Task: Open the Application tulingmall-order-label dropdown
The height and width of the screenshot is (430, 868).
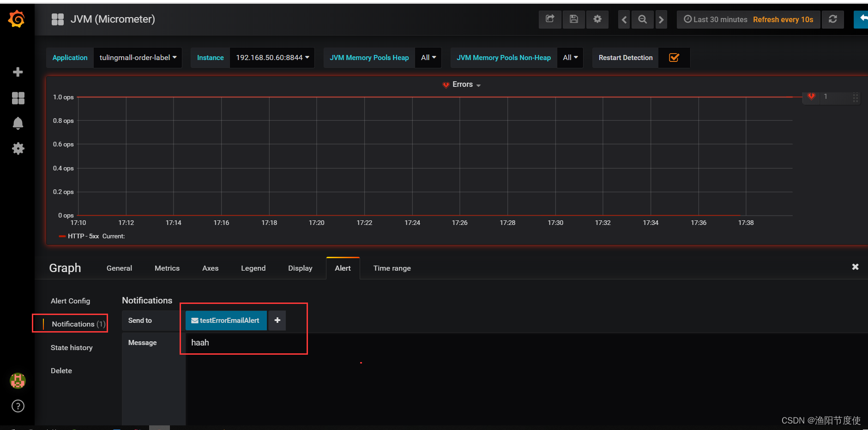Action: (x=138, y=58)
